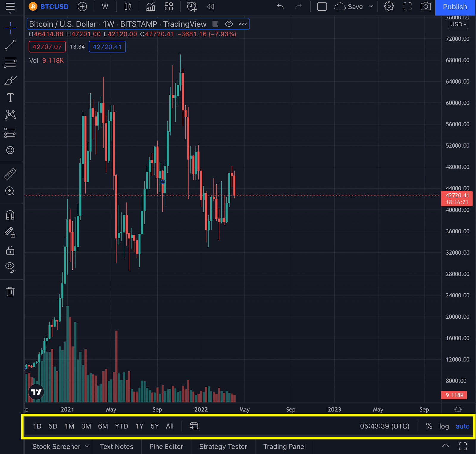
Task: Take a chart snapshot with the camera icon
Action: [x=425, y=7]
